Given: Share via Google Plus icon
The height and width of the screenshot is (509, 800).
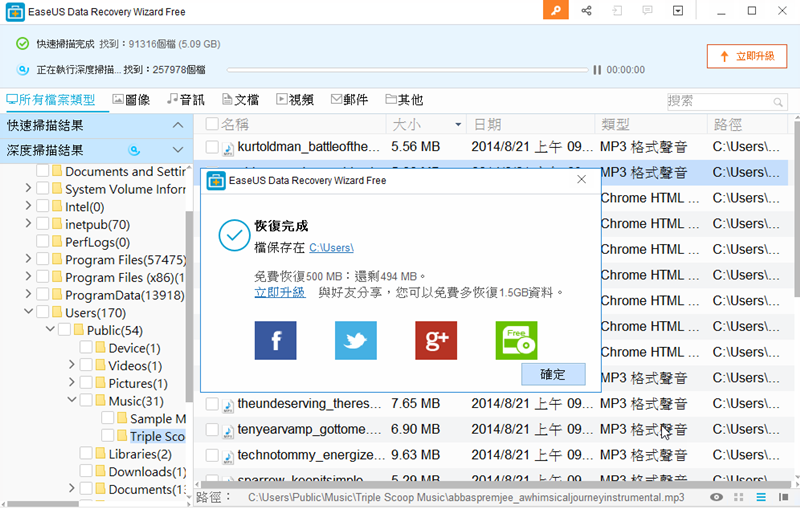Looking at the screenshot, I should pos(436,341).
